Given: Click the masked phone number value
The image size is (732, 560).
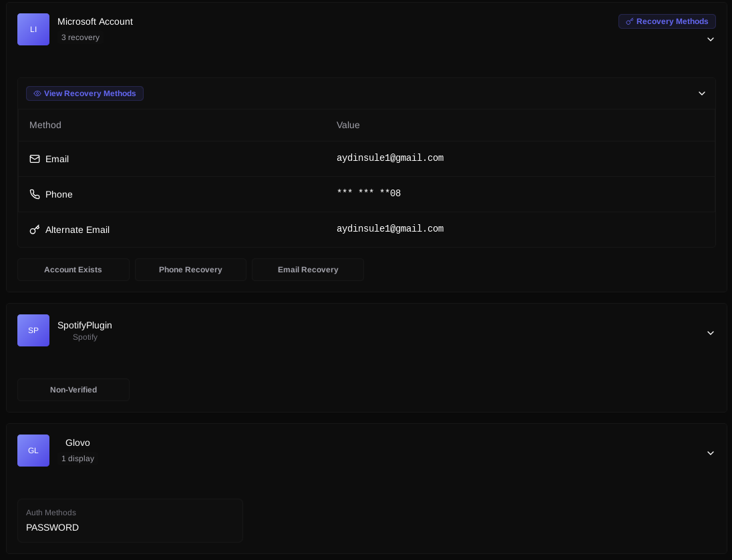Looking at the screenshot, I should tap(369, 194).
